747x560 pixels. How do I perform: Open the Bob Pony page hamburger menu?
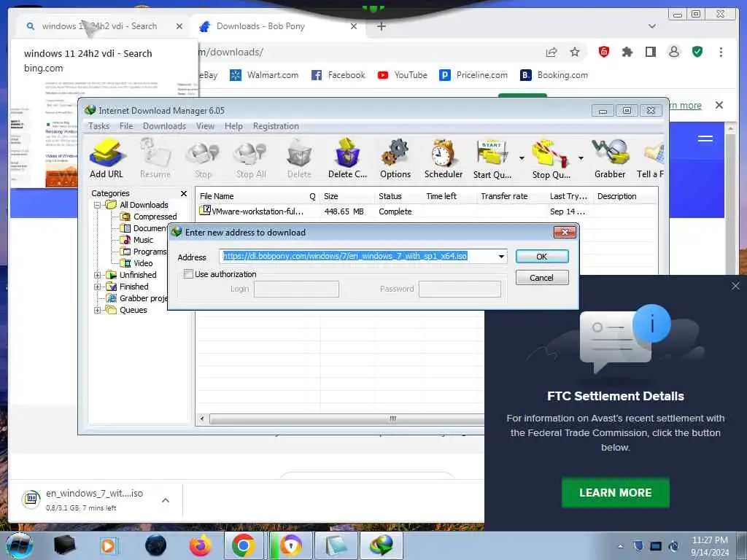[x=705, y=139]
